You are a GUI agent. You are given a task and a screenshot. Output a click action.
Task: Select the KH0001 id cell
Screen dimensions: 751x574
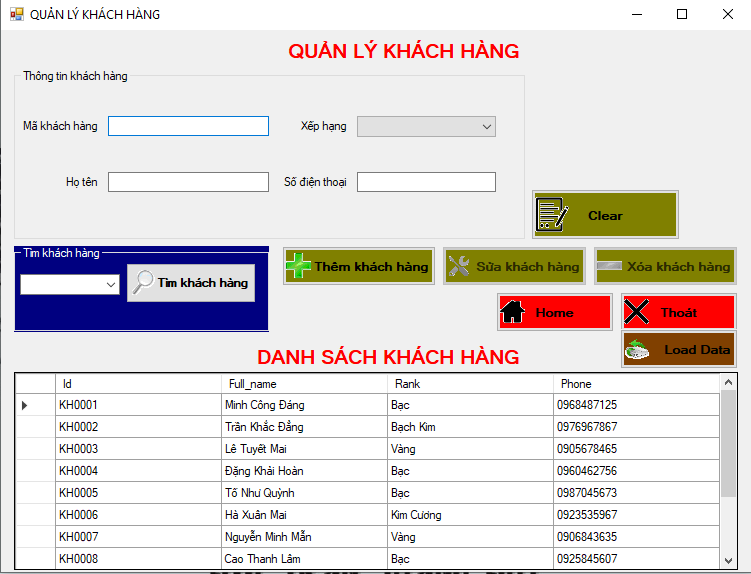tap(138, 405)
